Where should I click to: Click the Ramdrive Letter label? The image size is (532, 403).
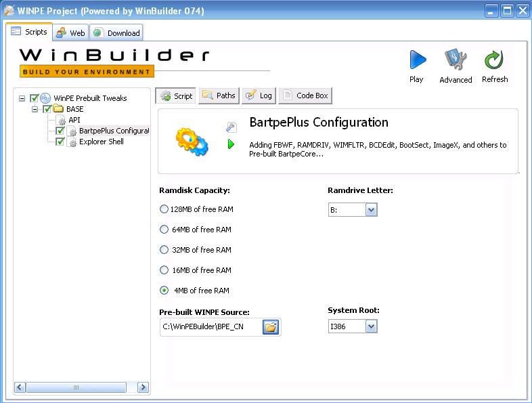click(360, 190)
